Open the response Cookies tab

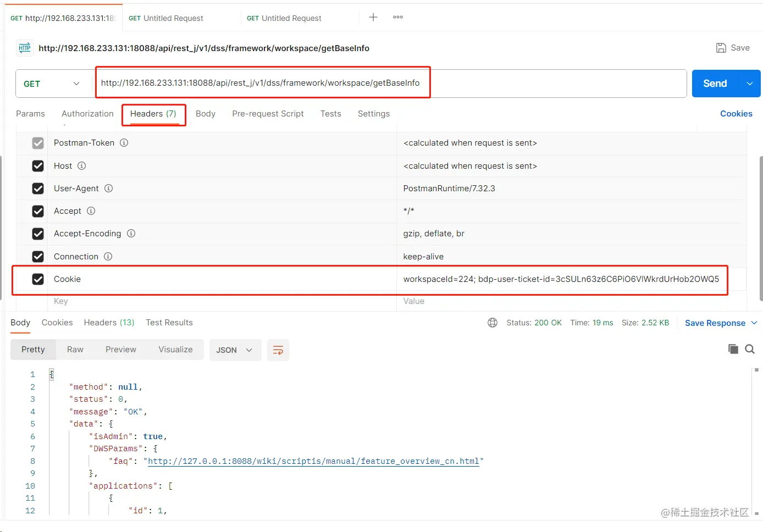(57, 323)
